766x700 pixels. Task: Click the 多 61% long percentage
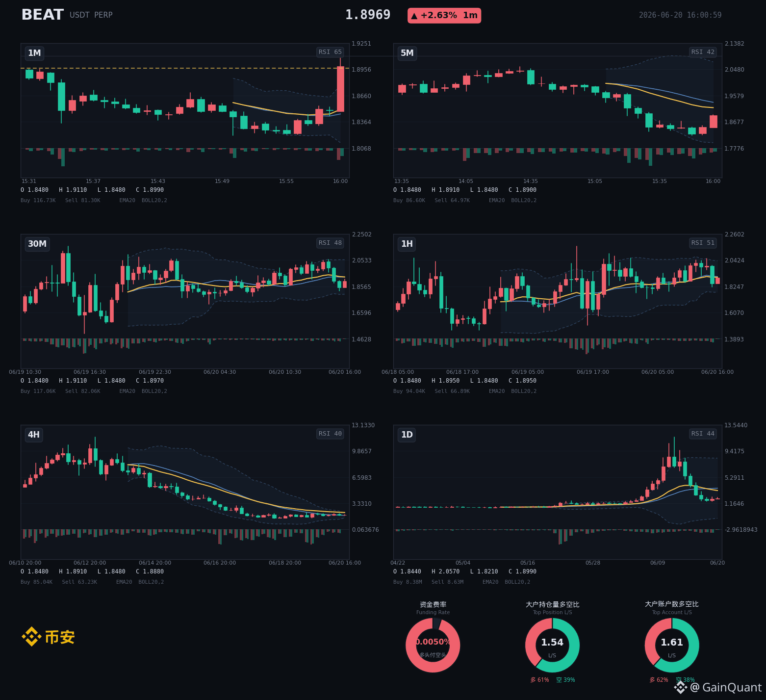tap(539, 680)
